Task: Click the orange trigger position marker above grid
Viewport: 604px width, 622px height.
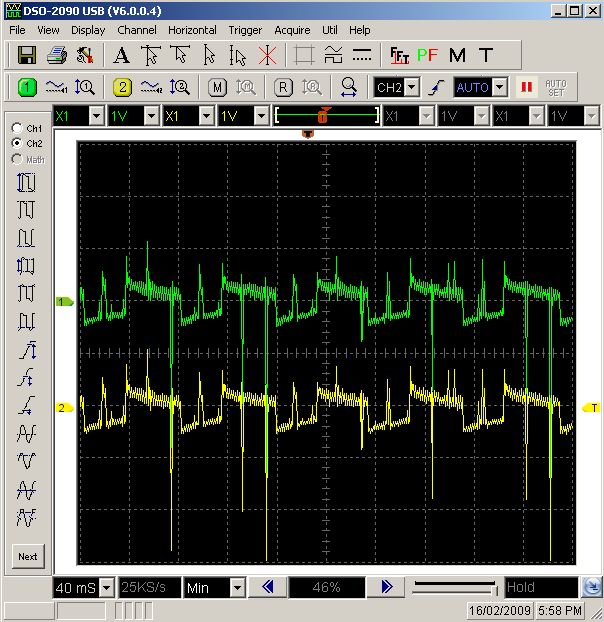Action: point(308,134)
